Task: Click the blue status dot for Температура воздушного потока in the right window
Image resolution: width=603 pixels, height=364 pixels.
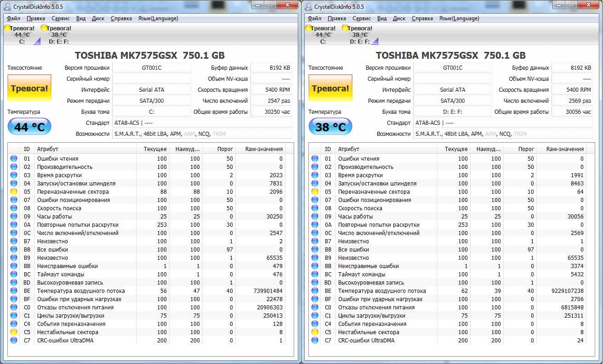Action: coord(315,291)
